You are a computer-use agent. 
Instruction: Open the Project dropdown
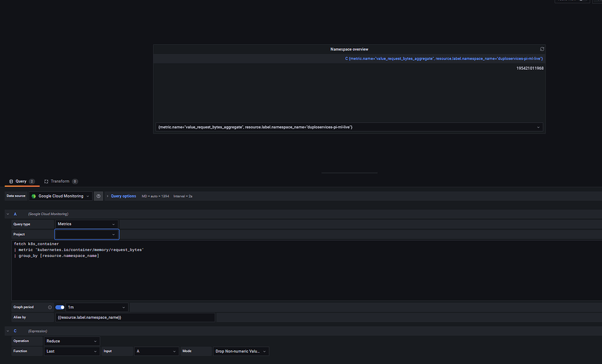click(x=86, y=233)
